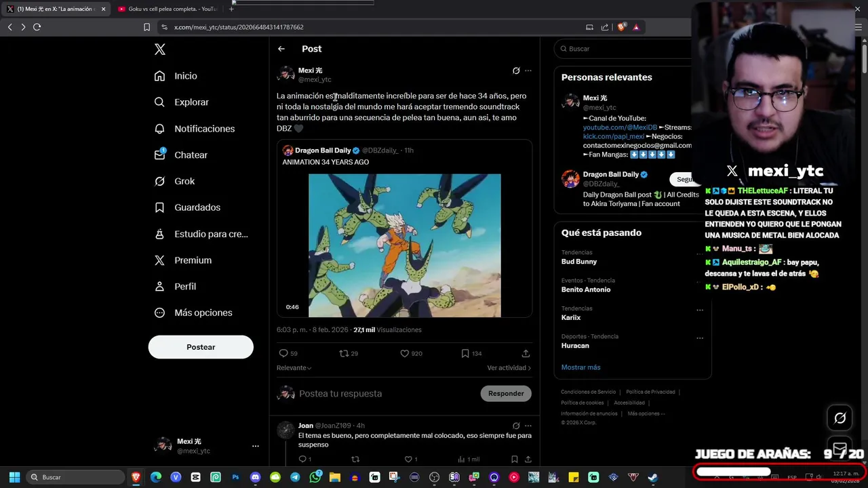
Task: Click the Responder button
Action: [x=506, y=394]
